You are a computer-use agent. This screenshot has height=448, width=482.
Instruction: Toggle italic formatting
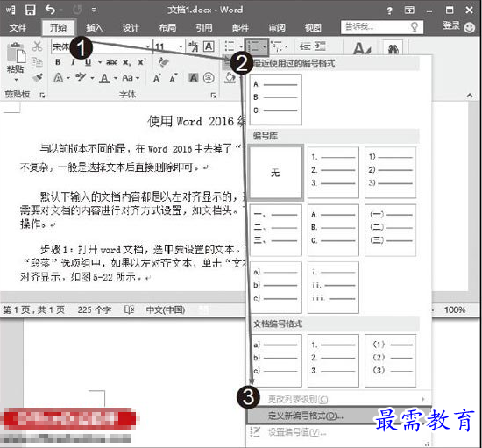coord(73,62)
